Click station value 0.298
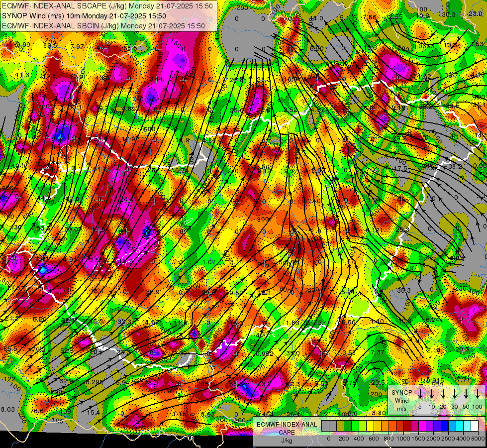 (x=95, y=382)
